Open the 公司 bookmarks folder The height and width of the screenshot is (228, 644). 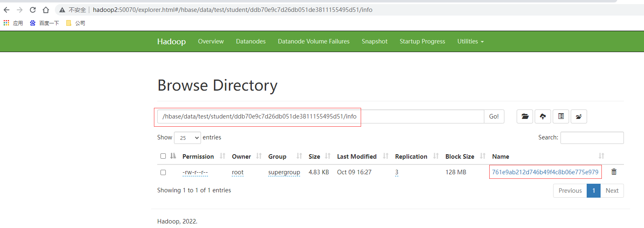pyautogui.click(x=76, y=23)
